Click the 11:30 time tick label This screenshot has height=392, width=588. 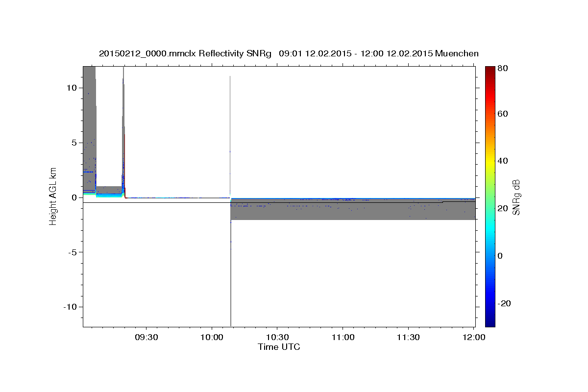click(x=408, y=338)
